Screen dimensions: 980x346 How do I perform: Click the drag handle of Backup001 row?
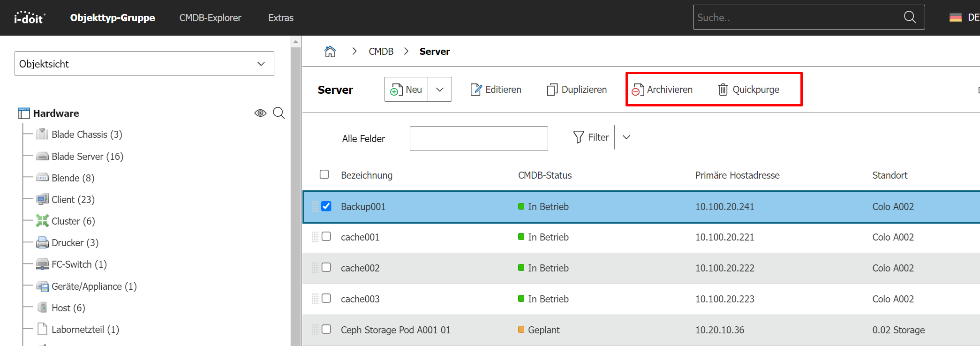point(315,206)
